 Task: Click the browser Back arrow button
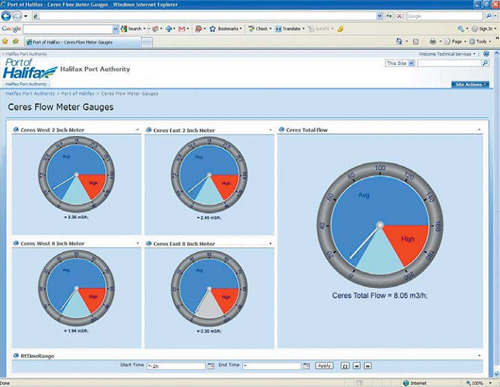(x=6, y=16)
